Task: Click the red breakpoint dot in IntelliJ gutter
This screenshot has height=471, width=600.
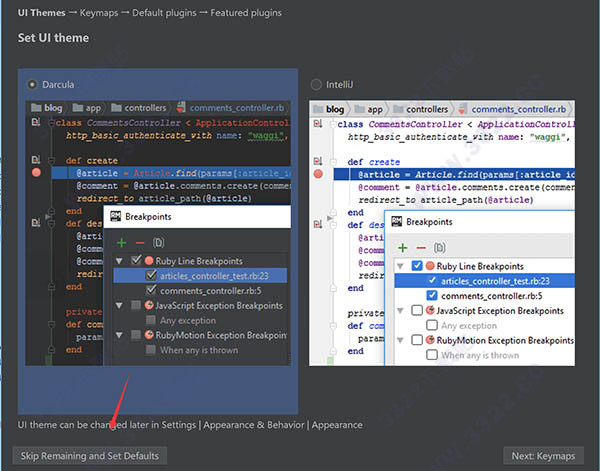Action: [318, 174]
